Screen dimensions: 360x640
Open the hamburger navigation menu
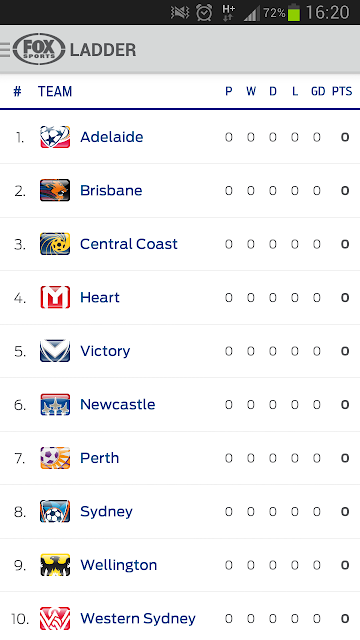(4, 50)
